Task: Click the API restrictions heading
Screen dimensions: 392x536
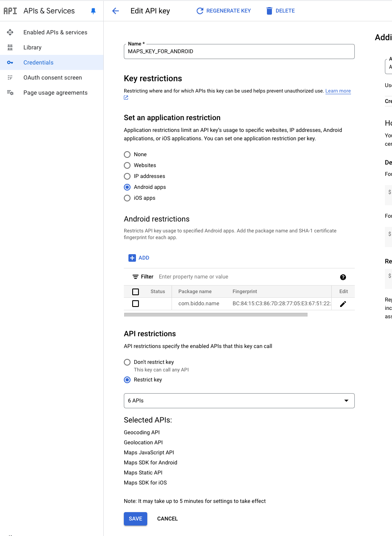Action: 150,334
